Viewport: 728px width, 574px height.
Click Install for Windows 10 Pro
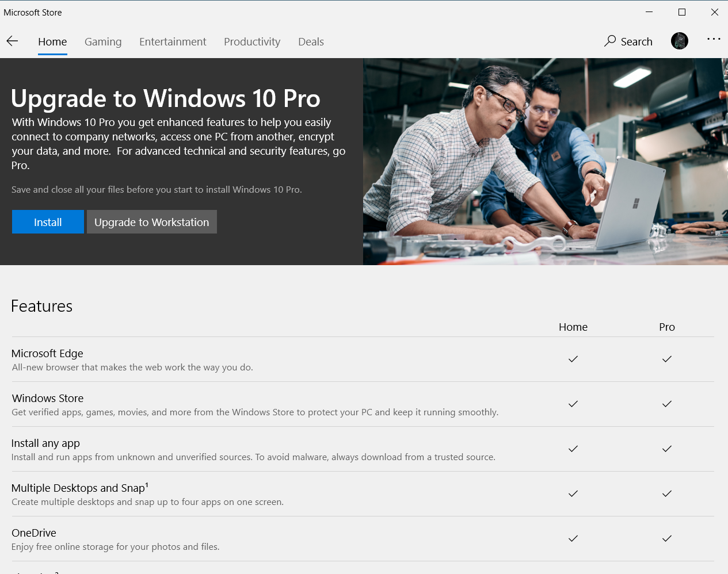(x=48, y=221)
